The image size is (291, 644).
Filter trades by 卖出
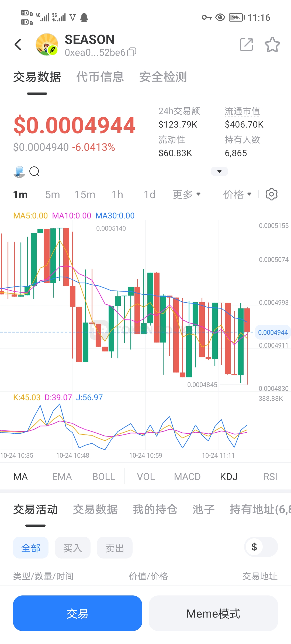pyautogui.click(x=115, y=548)
